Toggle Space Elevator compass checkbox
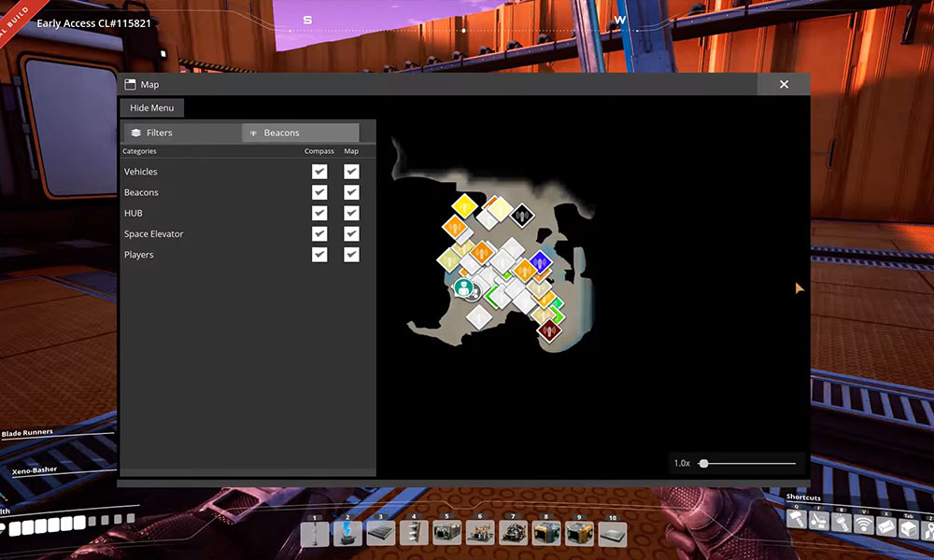Viewport: 934px width, 560px height. (319, 234)
